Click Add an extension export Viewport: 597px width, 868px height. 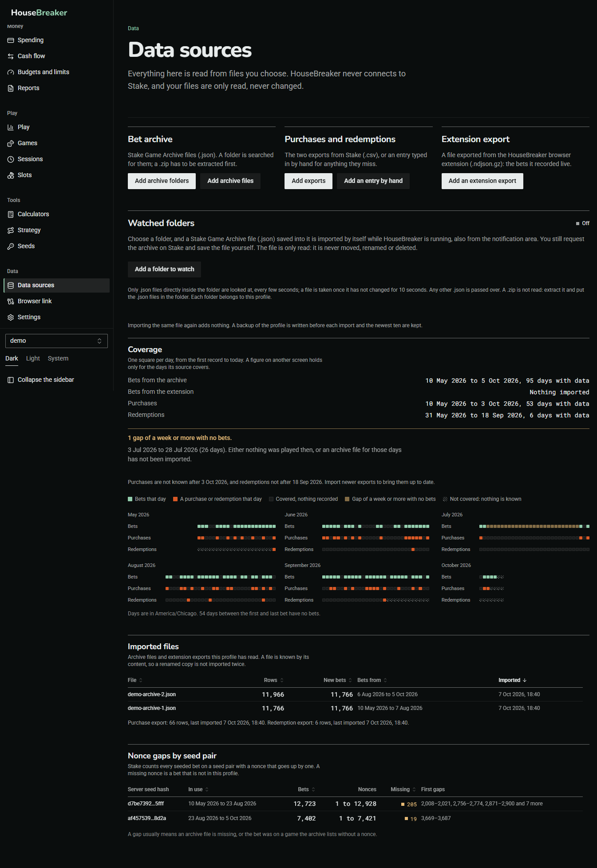click(482, 181)
